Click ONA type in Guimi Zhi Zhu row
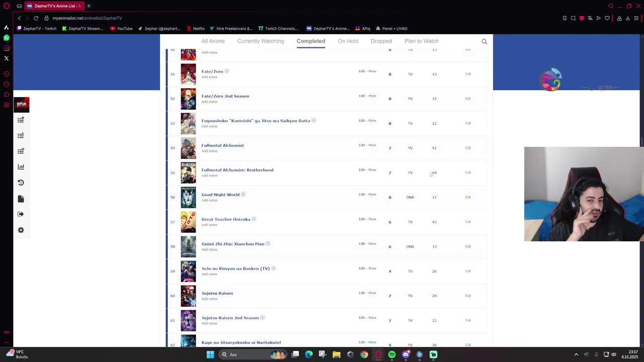The image size is (644, 362). 410,246
